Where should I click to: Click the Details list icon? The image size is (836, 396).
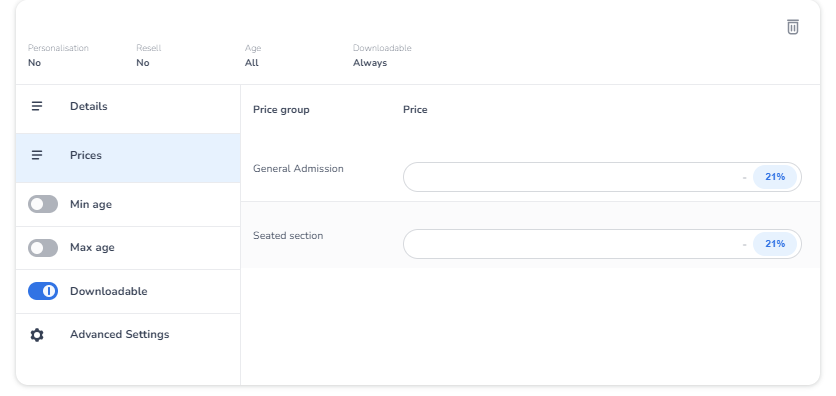(x=37, y=106)
